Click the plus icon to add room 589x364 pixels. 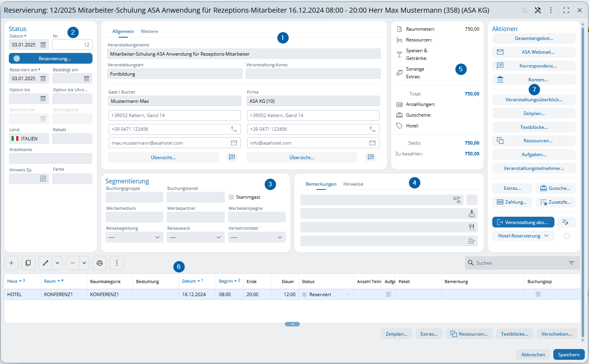[11, 263]
